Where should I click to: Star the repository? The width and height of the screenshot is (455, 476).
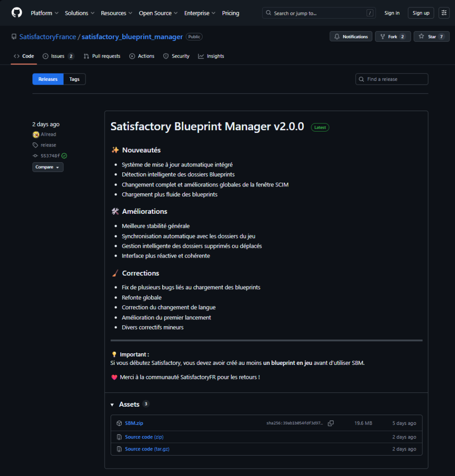click(x=431, y=37)
